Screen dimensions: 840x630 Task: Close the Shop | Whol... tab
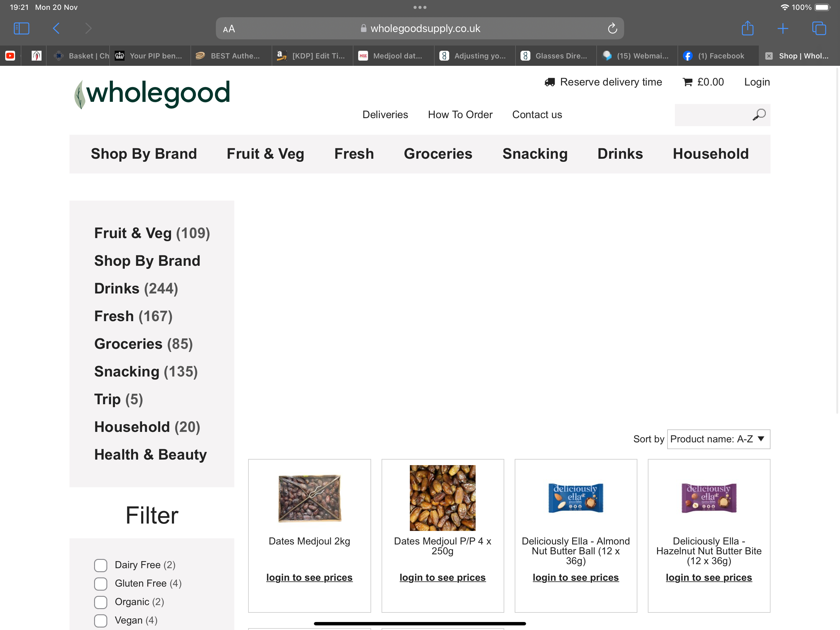[769, 56]
